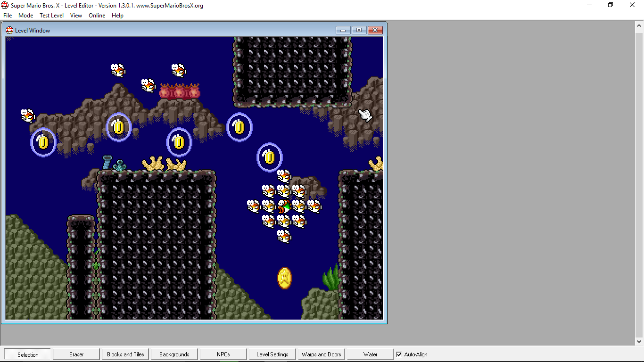Open Level Settings
Image resolution: width=644 pixels, height=362 pixels.
(x=272, y=354)
